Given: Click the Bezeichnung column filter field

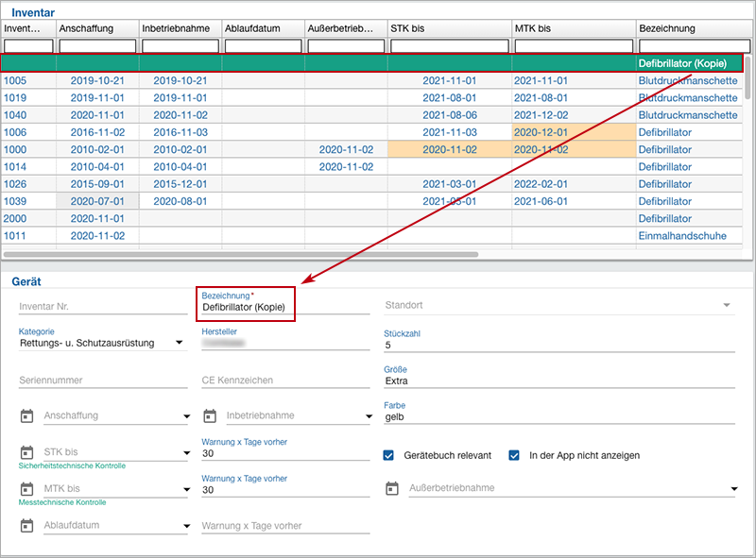Looking at the screenshot, I should pyautogui.click(x=695, y=45).
